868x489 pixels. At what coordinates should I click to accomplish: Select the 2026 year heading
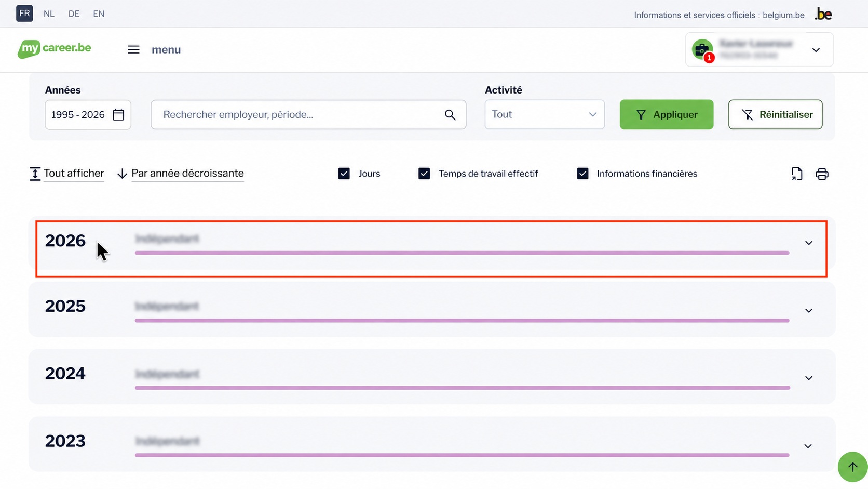point(65,241)
